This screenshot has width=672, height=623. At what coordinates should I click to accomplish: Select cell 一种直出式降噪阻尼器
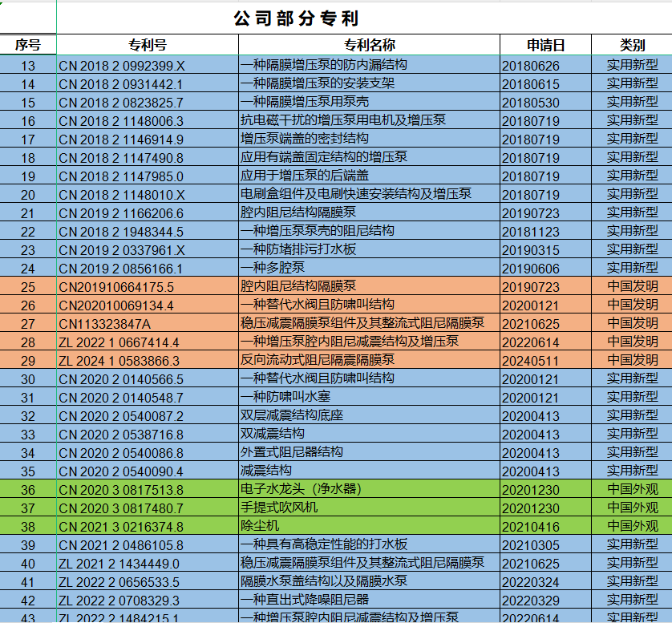[369, 600]
